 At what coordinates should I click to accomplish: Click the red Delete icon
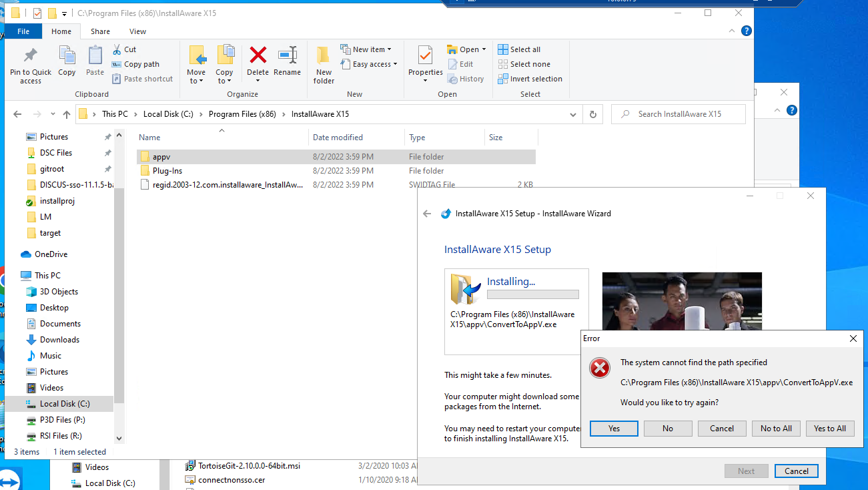pos(258,55)
